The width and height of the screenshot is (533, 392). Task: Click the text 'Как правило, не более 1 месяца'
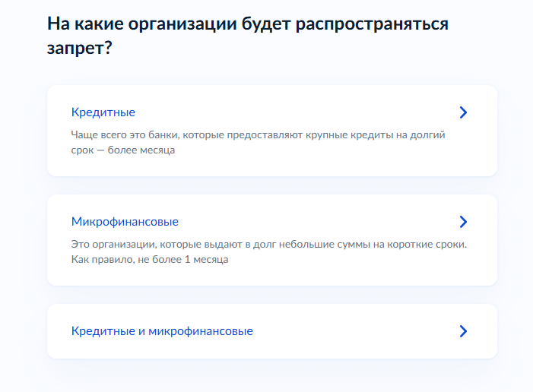(150, 260)
